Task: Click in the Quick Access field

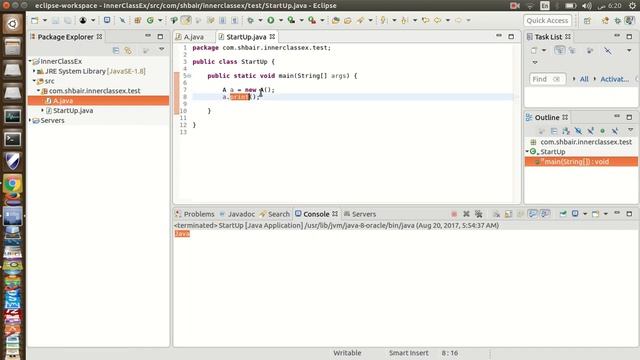Action: pos(547,20)
